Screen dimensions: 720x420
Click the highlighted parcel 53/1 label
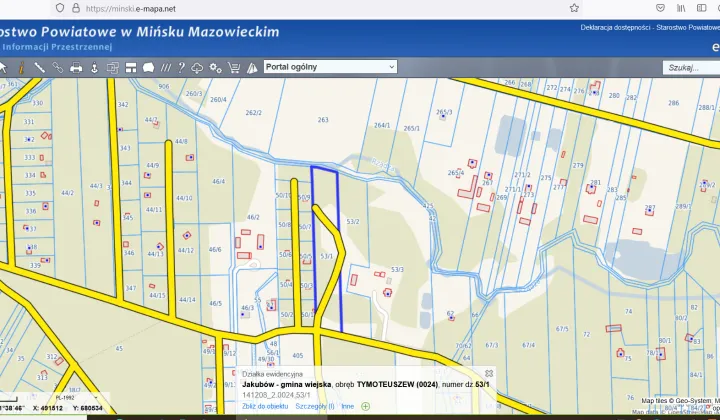point(326,256)
